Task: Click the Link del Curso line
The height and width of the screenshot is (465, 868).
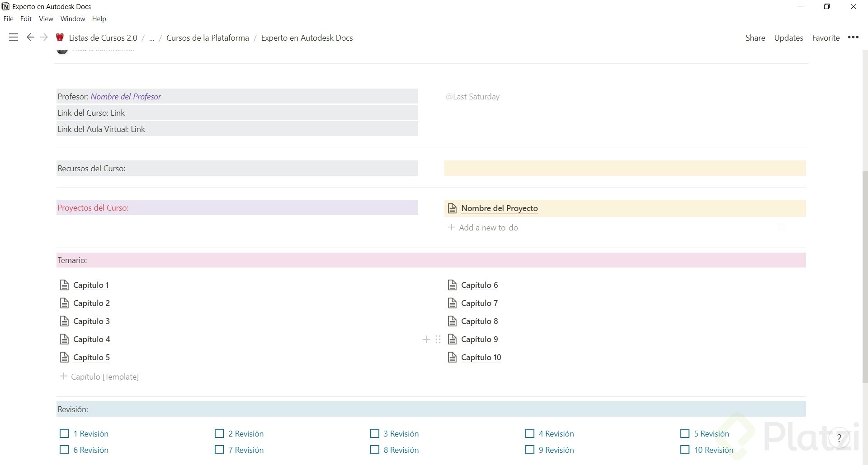Action: click(x=237, y=113)
